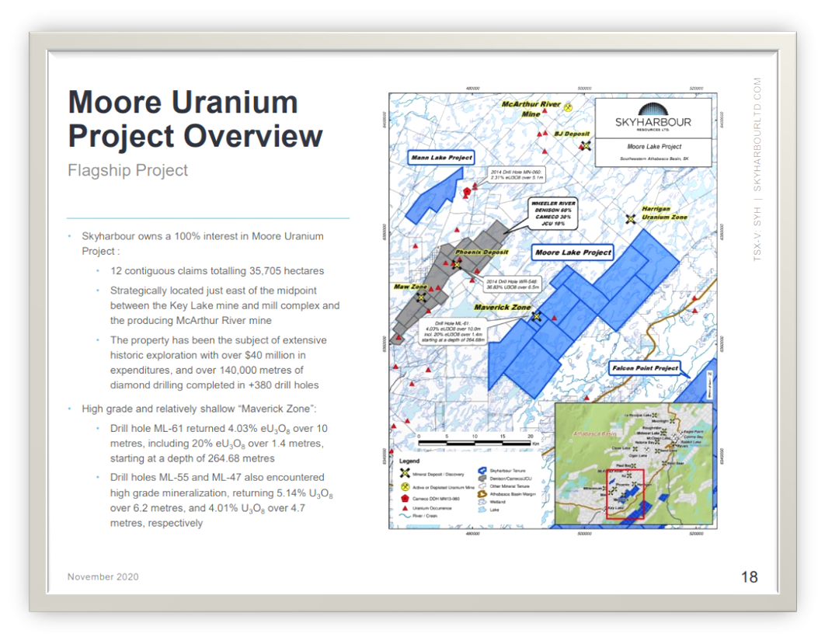Click the 'McArthur River Mine' map label
Screen dimensions: 825x644
pyautogui.click(x=531, y=109)
